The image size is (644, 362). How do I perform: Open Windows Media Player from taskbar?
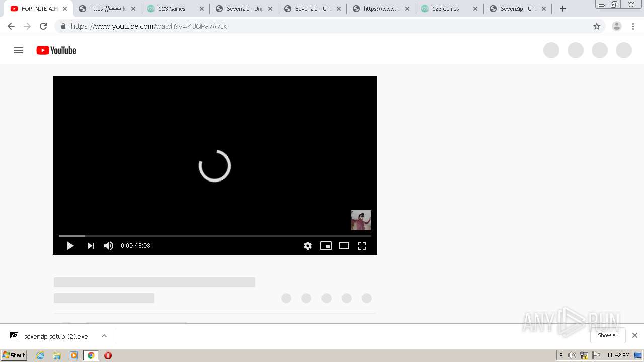[x=74, y=355]
